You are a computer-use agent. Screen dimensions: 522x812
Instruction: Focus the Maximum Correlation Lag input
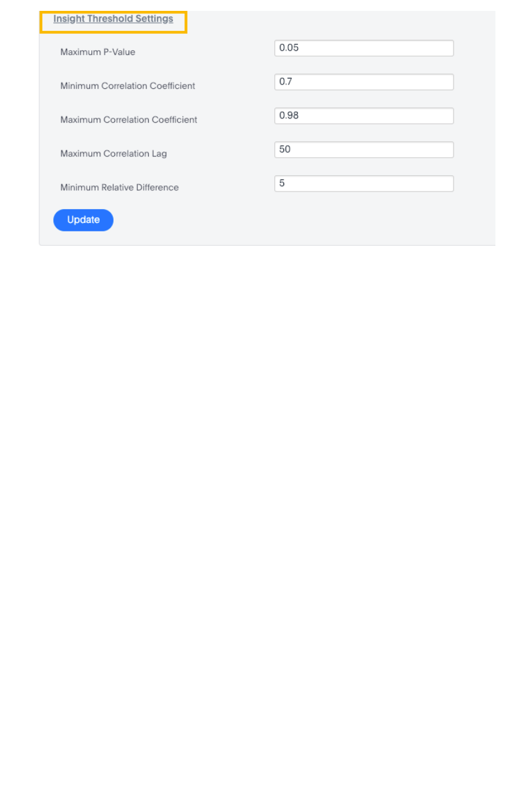(364, 150)
